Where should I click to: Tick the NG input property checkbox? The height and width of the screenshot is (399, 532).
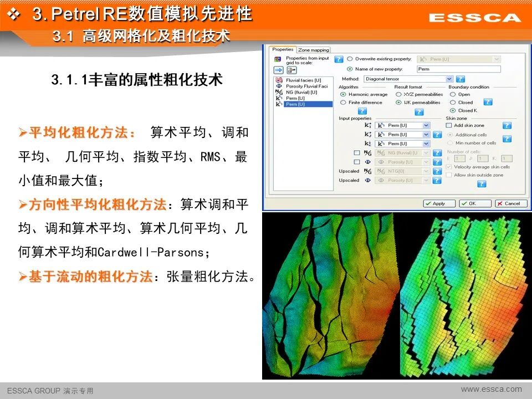(x=357, y=153)
